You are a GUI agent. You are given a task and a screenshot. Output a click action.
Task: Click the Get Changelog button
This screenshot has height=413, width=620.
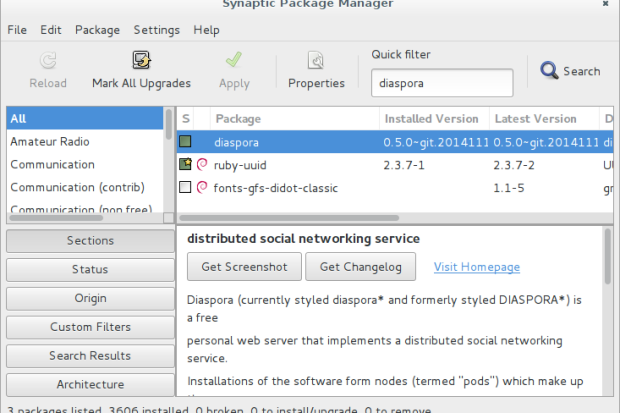[361, 267]
